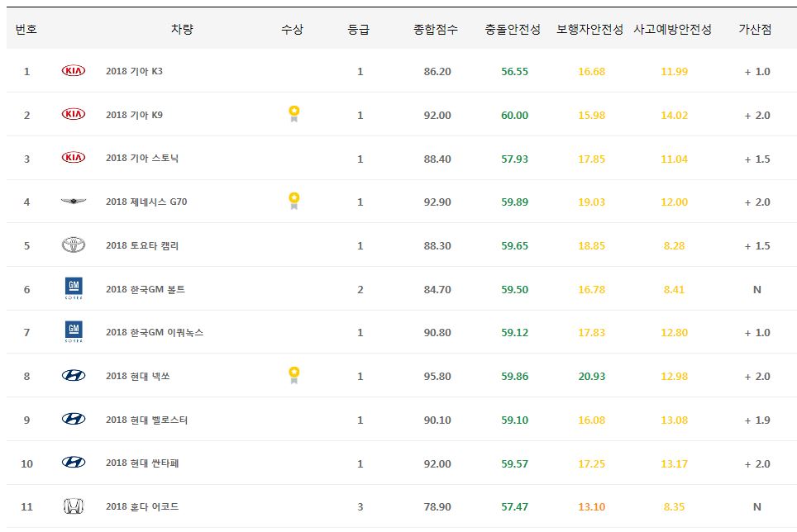Viewport: 797px width, 532px height.
Task: Click row number 11
Action: (26, 506)
